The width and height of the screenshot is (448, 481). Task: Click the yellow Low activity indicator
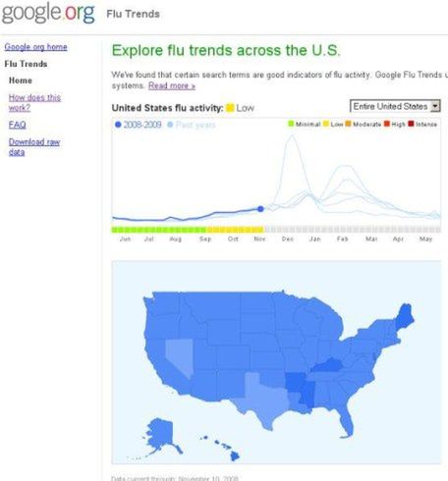click(x=230, y=108)
